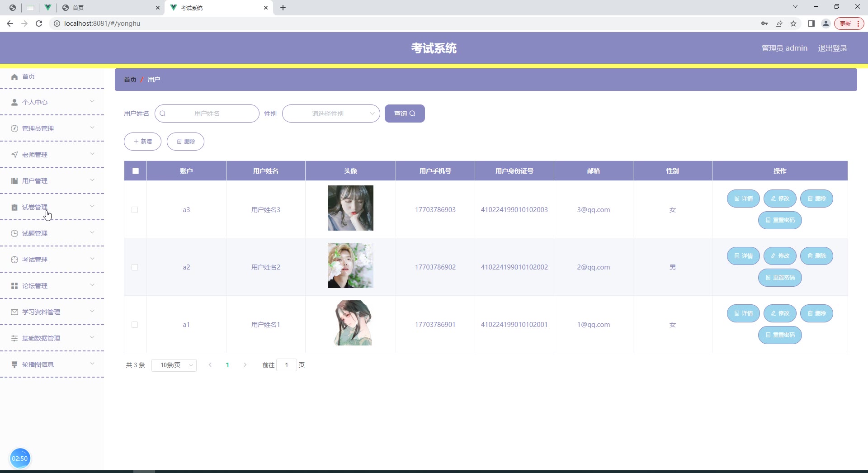Click the avatar thumbnail of user a3
868x473 pixels.
[351, 208]
